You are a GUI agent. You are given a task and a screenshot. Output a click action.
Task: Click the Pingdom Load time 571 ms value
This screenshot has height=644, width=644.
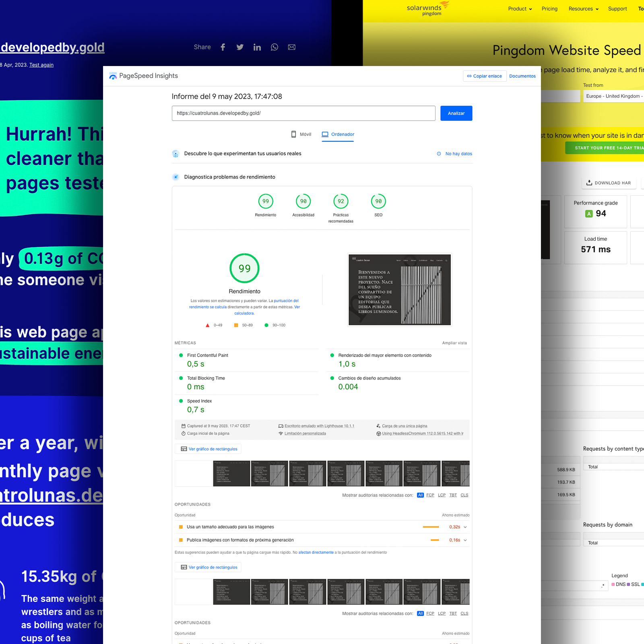(x=596, y=249)
